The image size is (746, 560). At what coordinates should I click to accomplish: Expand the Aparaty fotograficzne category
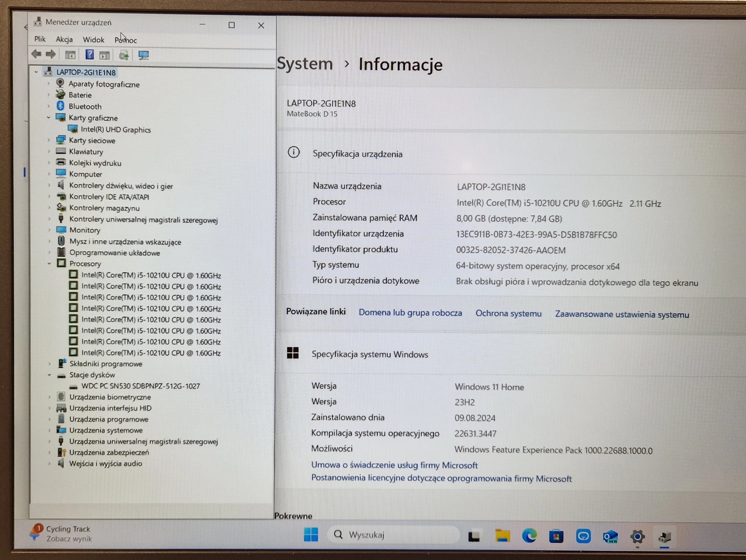tap(49, 84)
